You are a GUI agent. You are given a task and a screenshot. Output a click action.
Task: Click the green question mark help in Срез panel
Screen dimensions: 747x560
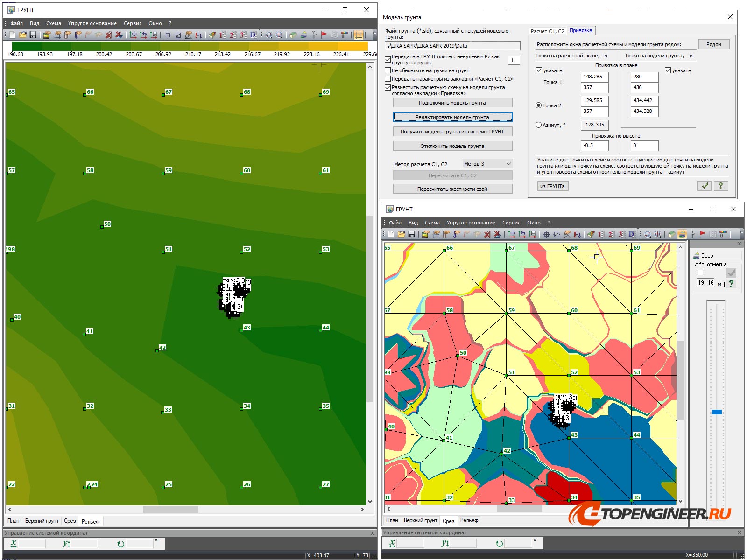[x=731, y=283]
